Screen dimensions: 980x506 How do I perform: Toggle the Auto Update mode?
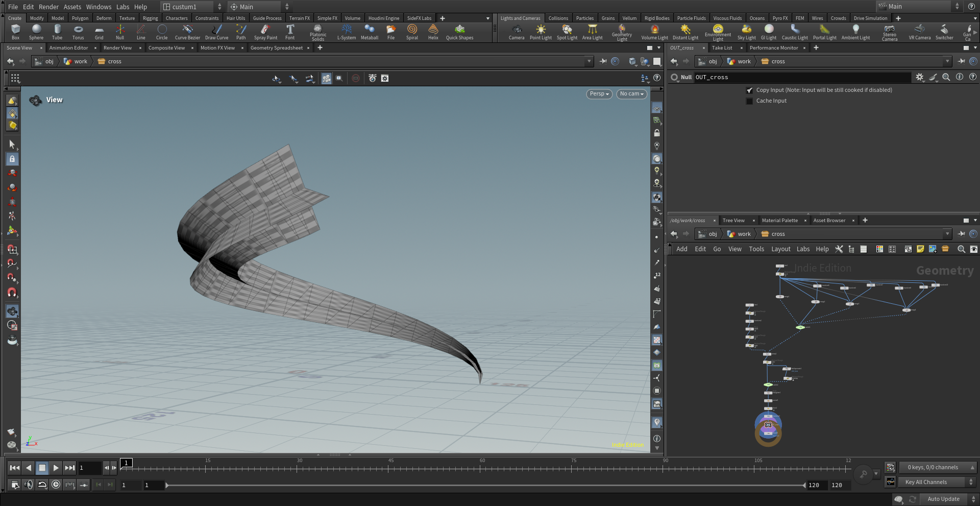pos(943,499)
